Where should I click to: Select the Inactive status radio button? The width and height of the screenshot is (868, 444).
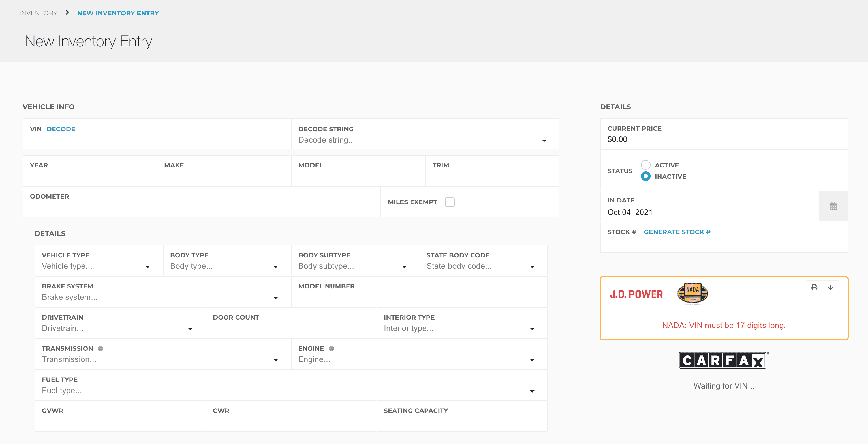(x=645, y=176)
